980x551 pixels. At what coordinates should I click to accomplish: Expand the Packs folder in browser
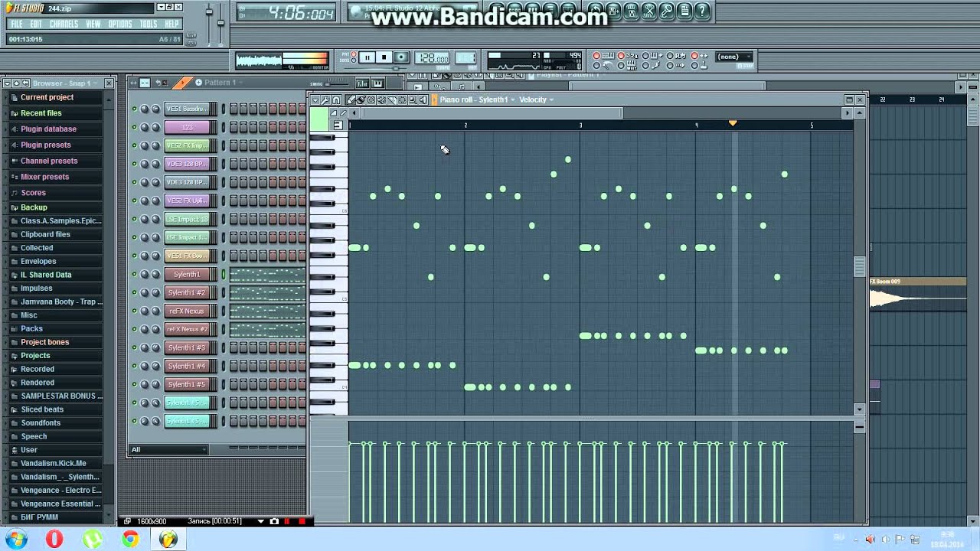pyautogui.click(x=31, y=328)
